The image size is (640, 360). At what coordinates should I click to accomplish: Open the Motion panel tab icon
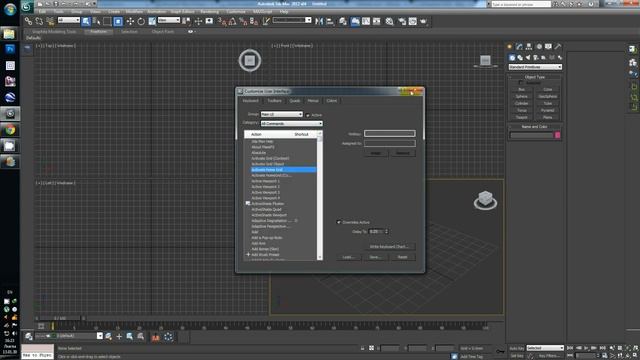(x=539, y=47)
